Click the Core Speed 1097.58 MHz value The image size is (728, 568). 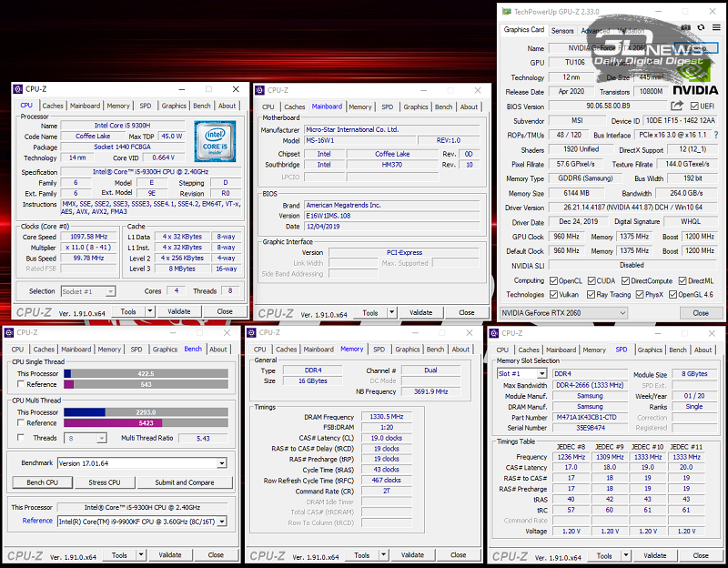click(x=88, y=237)
